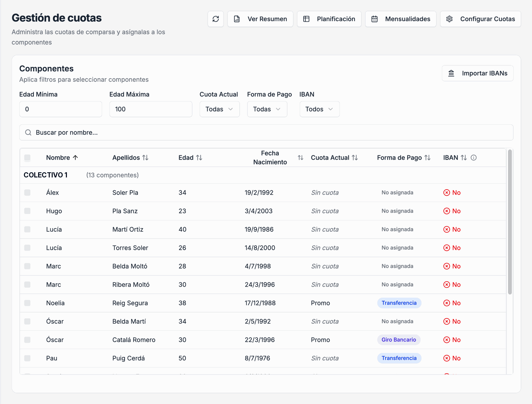Click the Transferencia badge for Noelia
This screenshot has width=532, height=404.
399,303
